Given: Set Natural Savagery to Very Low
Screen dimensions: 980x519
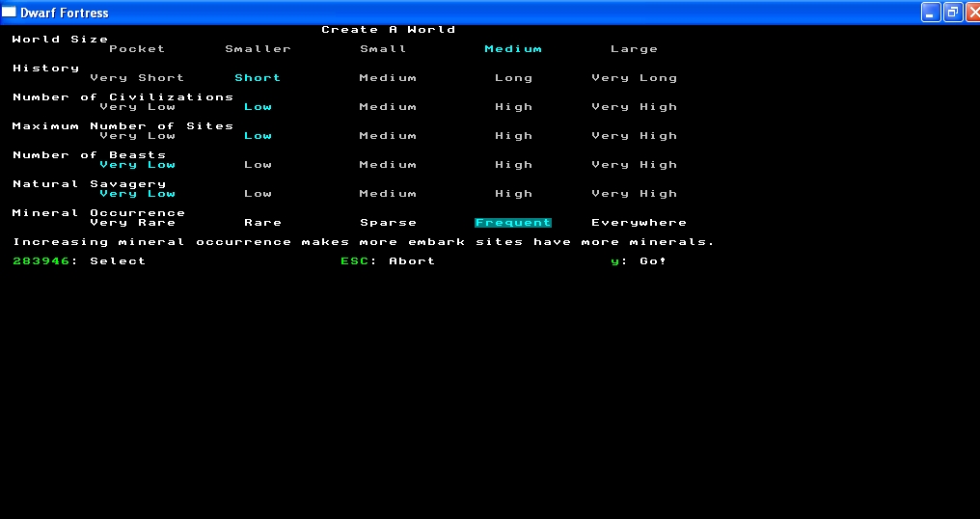Looking at the screenshot, I should [138, 193].
